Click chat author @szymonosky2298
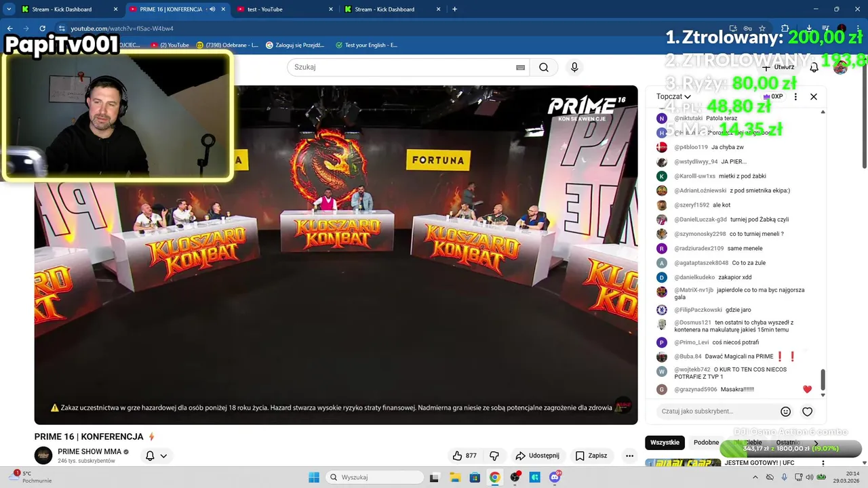 click(700, 234)
